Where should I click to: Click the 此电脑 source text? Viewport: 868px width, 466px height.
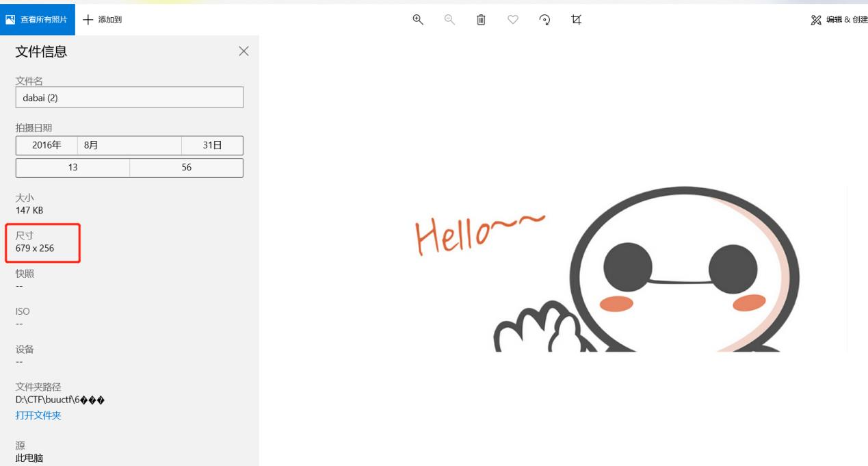coord(29,458)
